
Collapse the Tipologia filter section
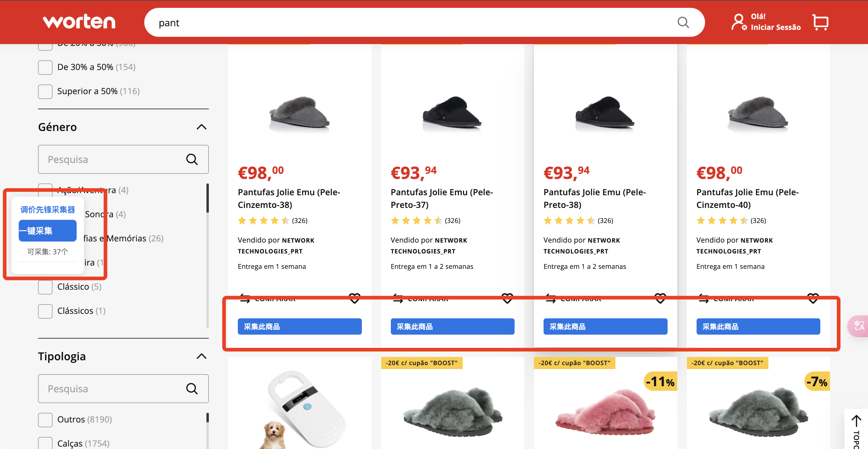(x=201, y=356)
